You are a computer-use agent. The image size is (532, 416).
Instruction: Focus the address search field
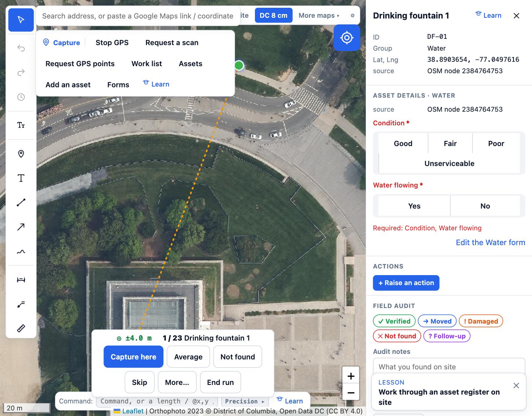pos(138,16)
